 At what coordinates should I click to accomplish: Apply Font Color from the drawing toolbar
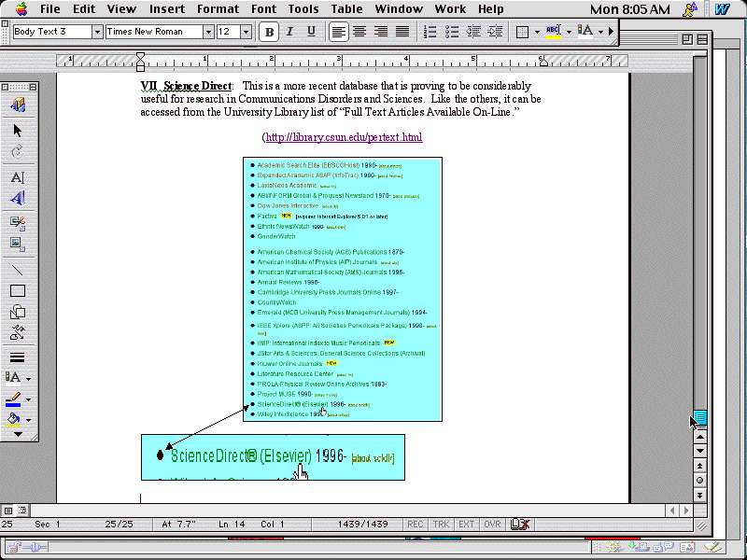click(13, 378)
